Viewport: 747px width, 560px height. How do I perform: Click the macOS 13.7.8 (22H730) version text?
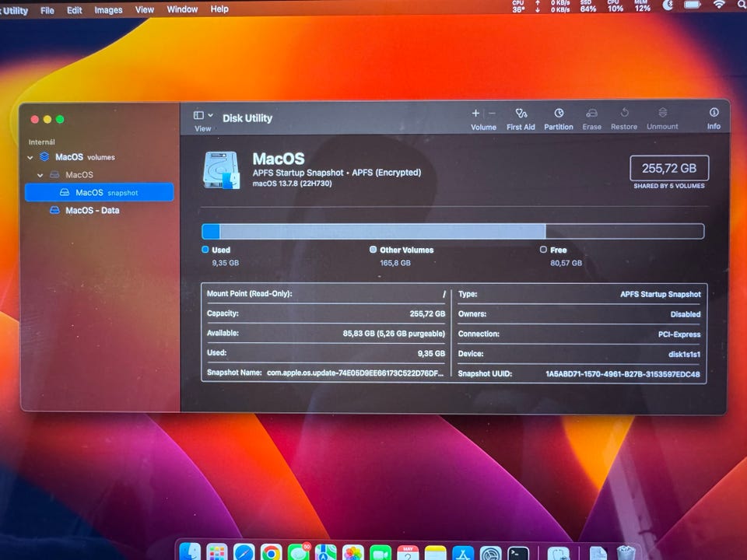[x=292, y=184]
